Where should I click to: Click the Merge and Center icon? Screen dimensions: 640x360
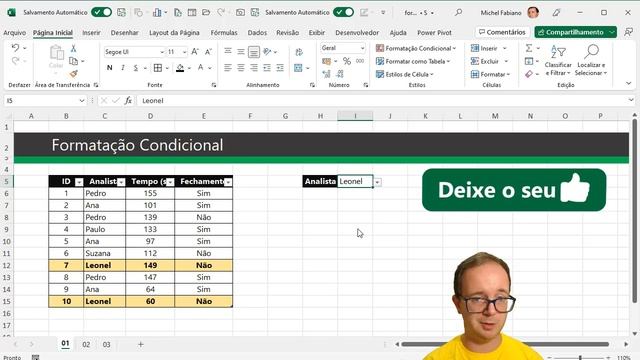click(x=298, y=68)
